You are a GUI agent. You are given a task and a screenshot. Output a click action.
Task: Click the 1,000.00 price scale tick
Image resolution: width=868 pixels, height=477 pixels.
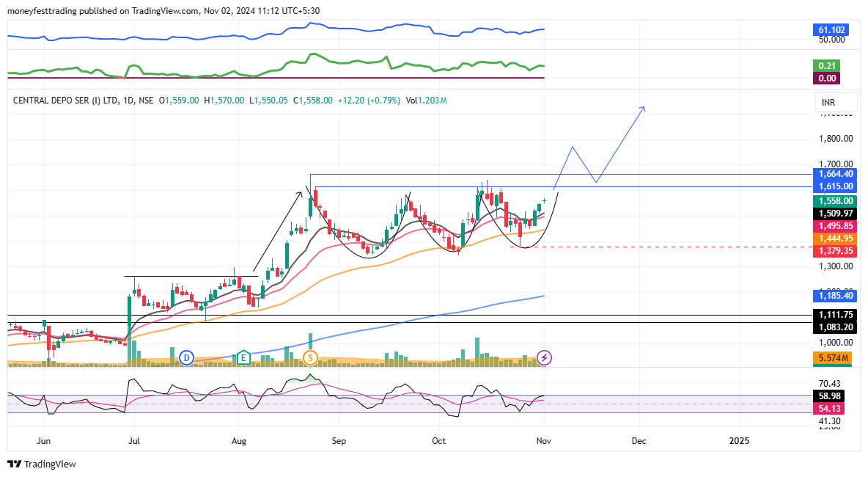coord(836,343)
